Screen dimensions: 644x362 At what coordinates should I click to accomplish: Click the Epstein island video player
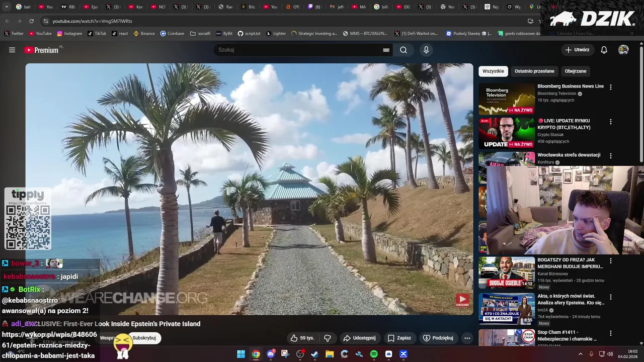(x=249, y=189)
